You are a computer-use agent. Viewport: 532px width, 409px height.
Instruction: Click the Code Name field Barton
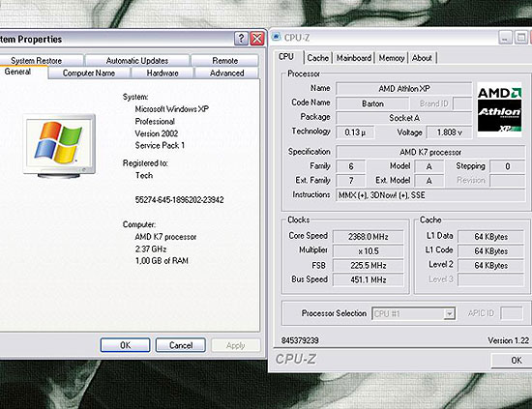click(x=372, y=103)
